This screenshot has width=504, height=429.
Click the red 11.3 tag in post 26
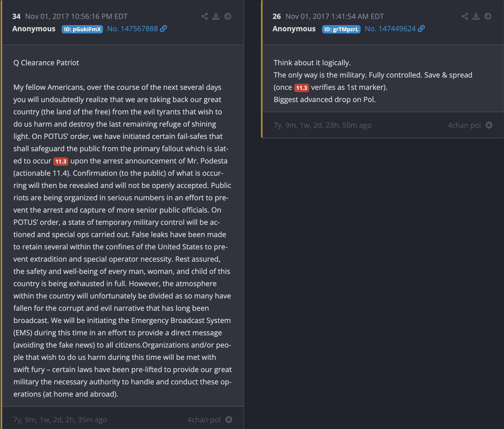click(301, 88)
